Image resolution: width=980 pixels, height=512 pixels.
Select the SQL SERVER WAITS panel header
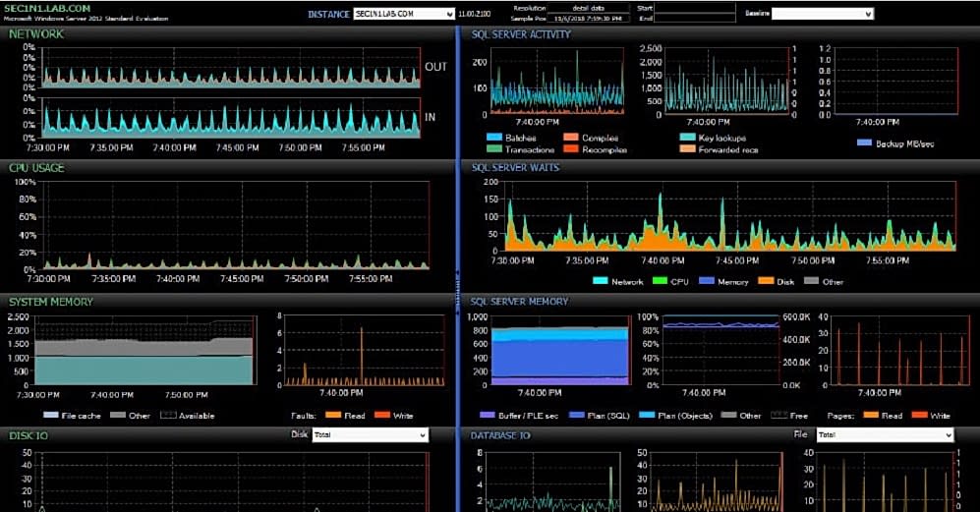pyautogui.click(x=515, y=168)
